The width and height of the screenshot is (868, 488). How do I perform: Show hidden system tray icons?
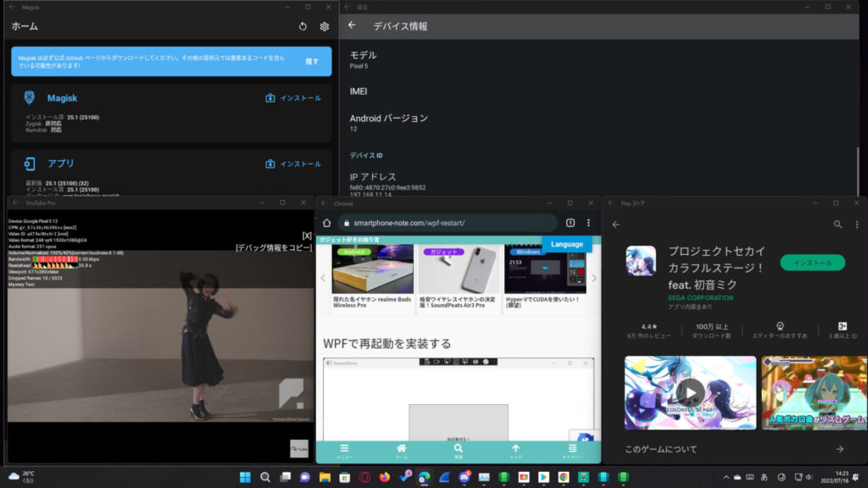pos(726,477)
